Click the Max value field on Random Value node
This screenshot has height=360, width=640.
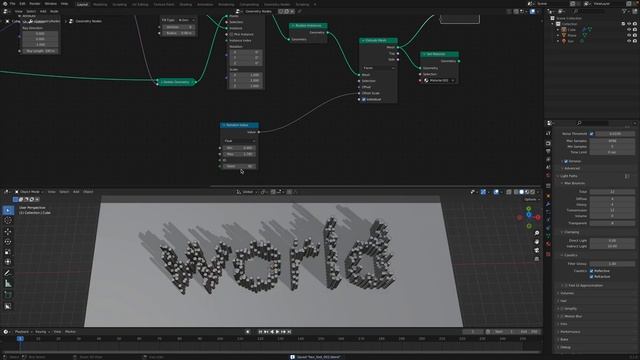click(x=239, y=154)
